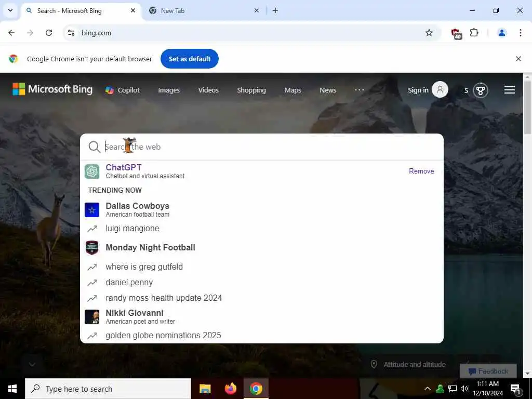532x399 pixels.
Task: Select the Dallas Cowboys trending suggestion
Action: pyautogui.click(x=262, y=210)
